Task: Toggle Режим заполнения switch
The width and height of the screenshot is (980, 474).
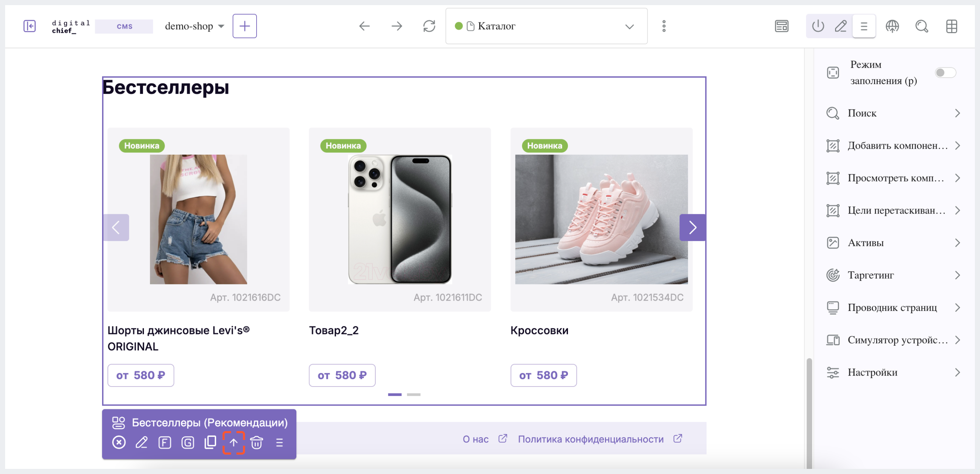Action: pos(945,72)
